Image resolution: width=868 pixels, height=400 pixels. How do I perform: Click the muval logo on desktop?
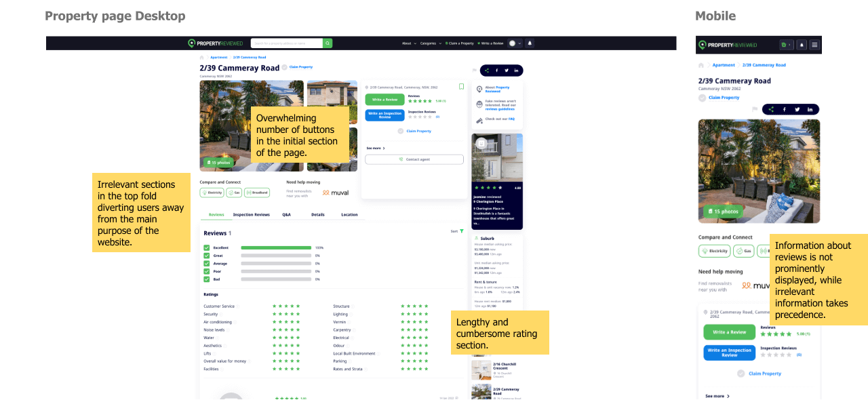pos(336,193)
